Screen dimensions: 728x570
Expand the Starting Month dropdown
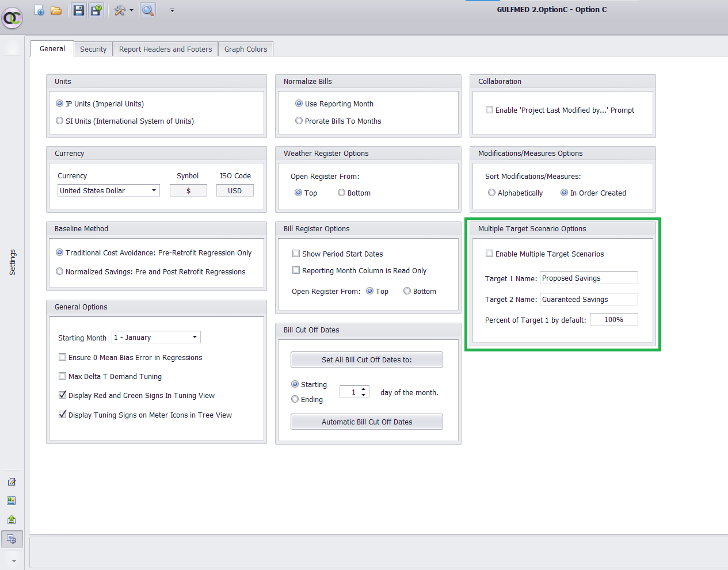click(195, 337)
